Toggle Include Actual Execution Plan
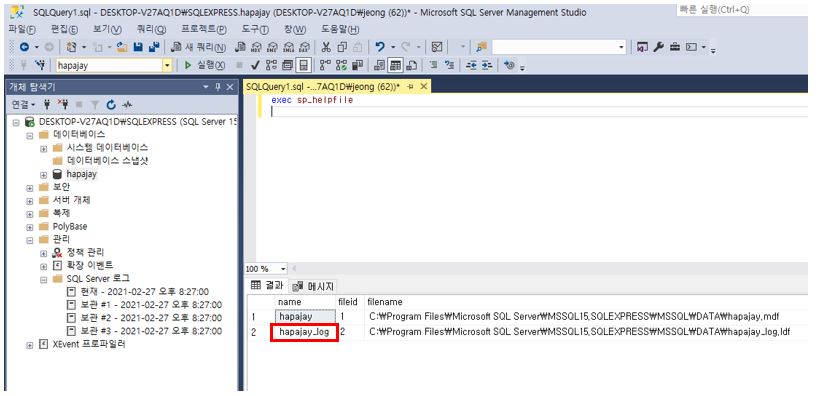 (x=325, y=65)
